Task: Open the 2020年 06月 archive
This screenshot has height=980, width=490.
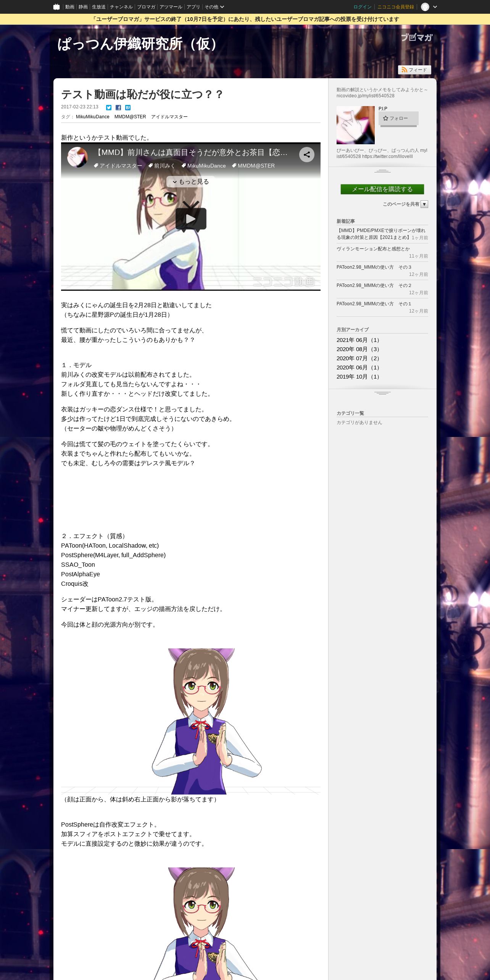Action: (359, 367)
